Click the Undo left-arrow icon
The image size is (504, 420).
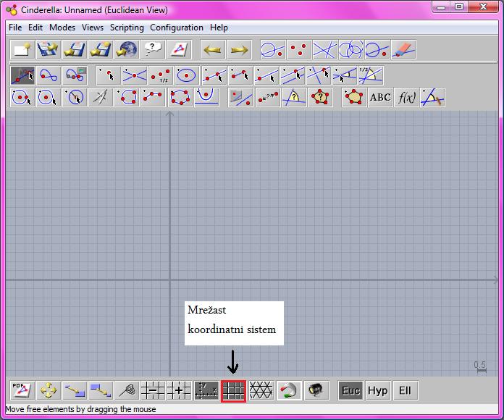coord(211,50)
